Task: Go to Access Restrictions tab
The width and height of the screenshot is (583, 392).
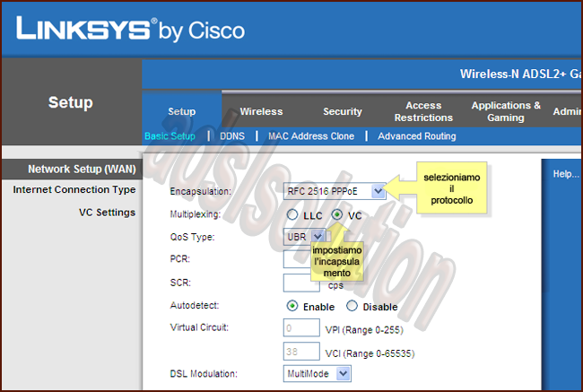Action: point(423,111)
